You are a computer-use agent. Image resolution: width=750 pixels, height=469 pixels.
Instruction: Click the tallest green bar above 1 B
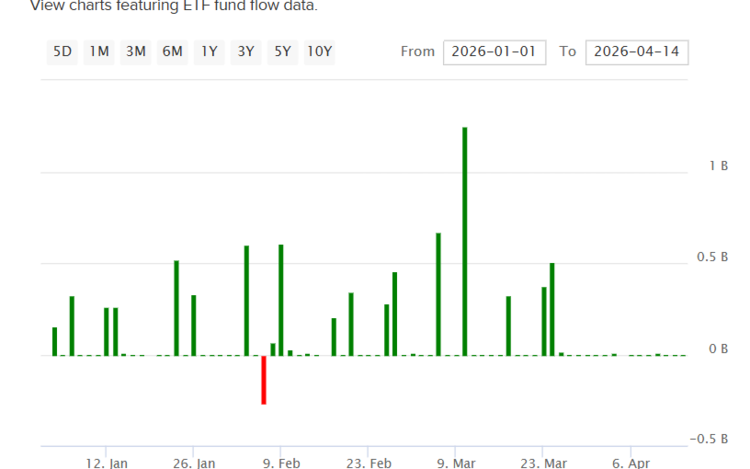[x=464, y=241]
